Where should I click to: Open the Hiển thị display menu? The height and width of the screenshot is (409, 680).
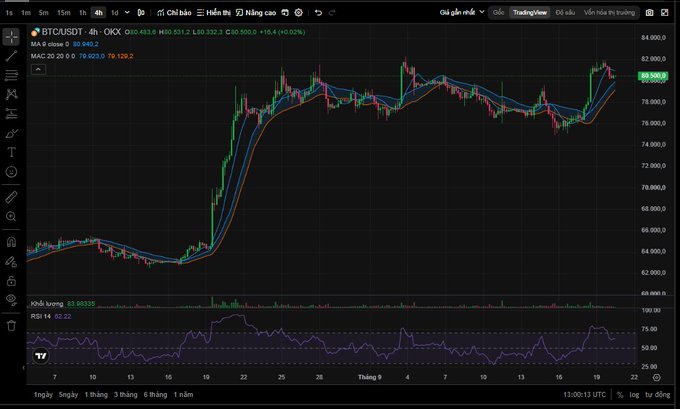(x=213, y=13)
